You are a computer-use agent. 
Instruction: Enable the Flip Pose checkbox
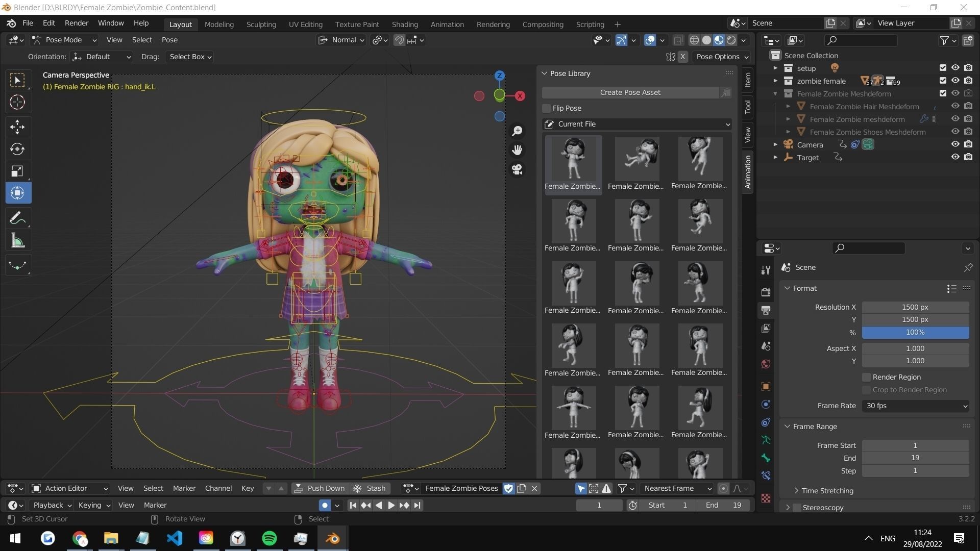pos(547,108)
